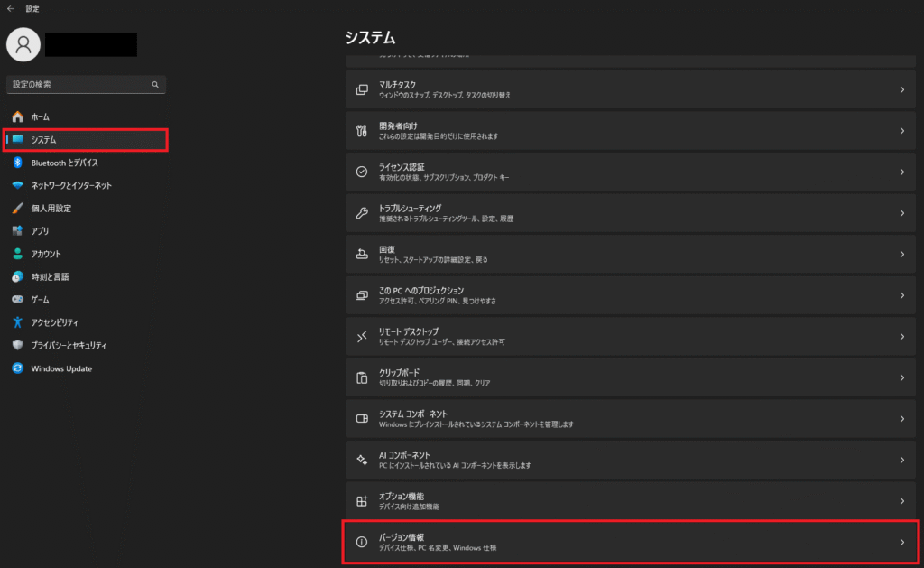Expand オプション機能 using its chevron arrow
This screenshot has width=924, height=568.
pos(902,501)
